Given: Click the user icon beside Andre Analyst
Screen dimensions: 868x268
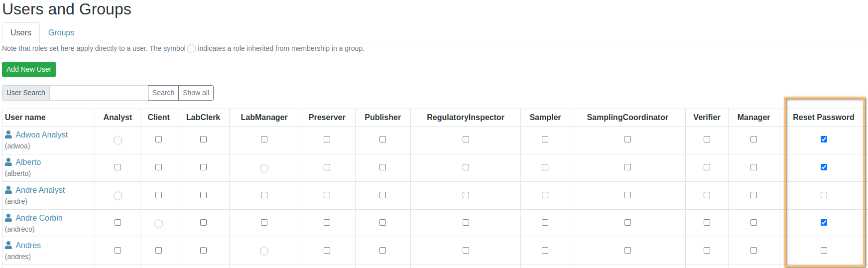Looking at the screenshot, I should point(8,190).
